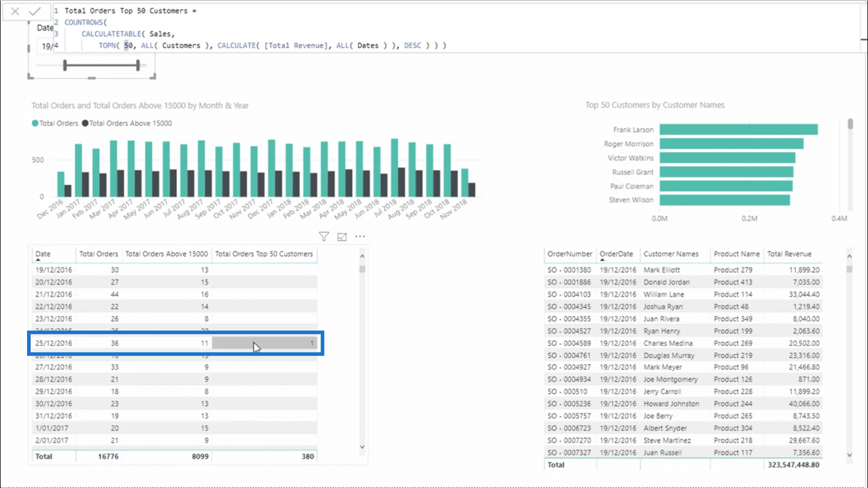Viewport: 868px width, 488px height.
Task: Click COUNTROWS function in formula bar
Action: coord(84,22)
